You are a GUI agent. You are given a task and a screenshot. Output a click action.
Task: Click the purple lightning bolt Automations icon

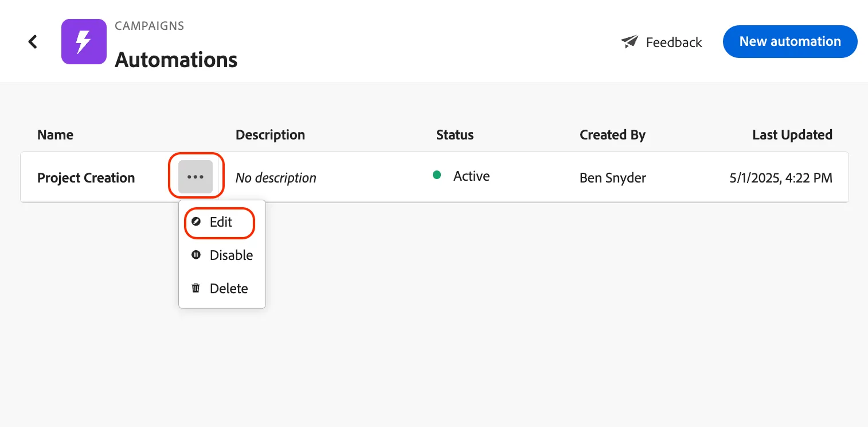(x=84, y=41)
